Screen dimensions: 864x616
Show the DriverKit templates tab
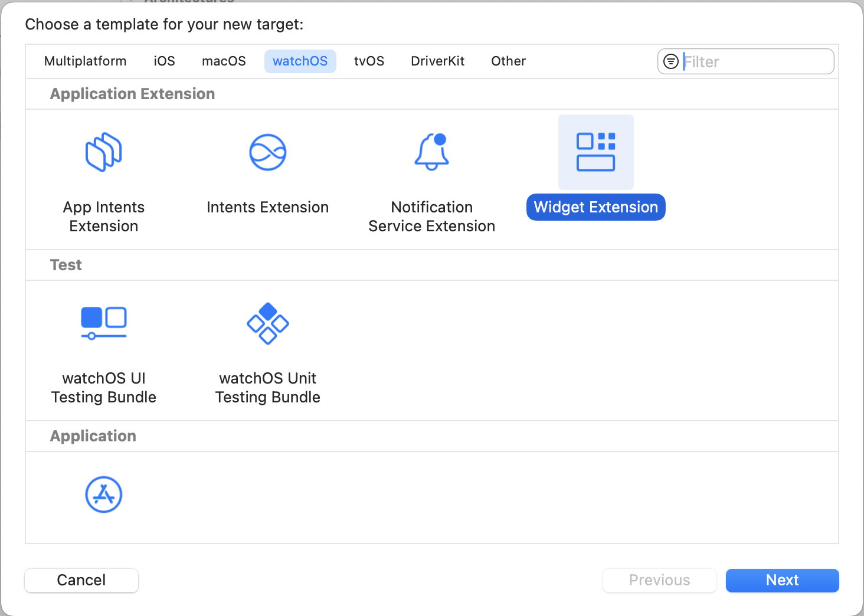(x=437, y=61)
